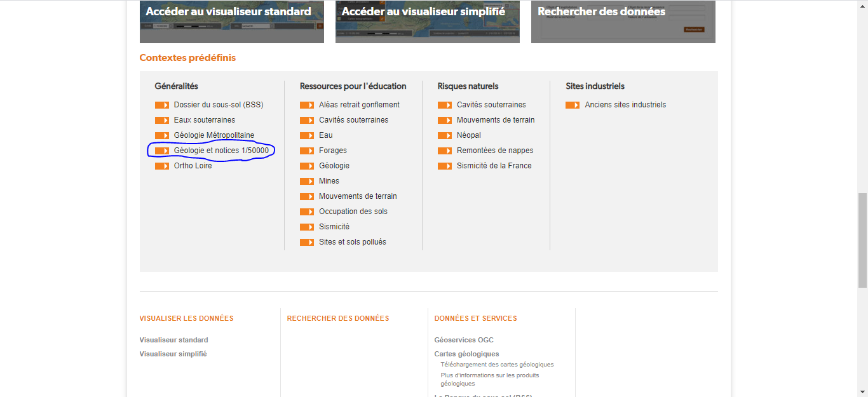Click orange arrow icon next to Ortho Loire

coord(162,166)
